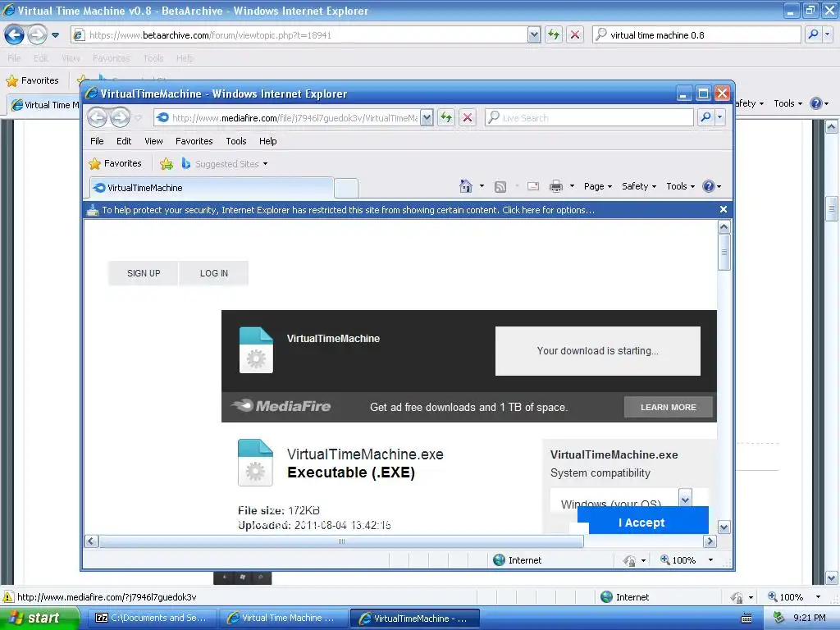Open Tools dropdown in front window command bar
840x630 pixels.
[x=680, y=186]
